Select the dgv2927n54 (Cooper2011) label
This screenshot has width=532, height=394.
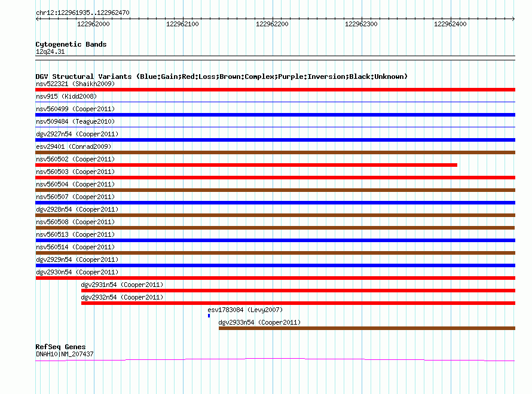pyautogui.click(x=77, y=134)
